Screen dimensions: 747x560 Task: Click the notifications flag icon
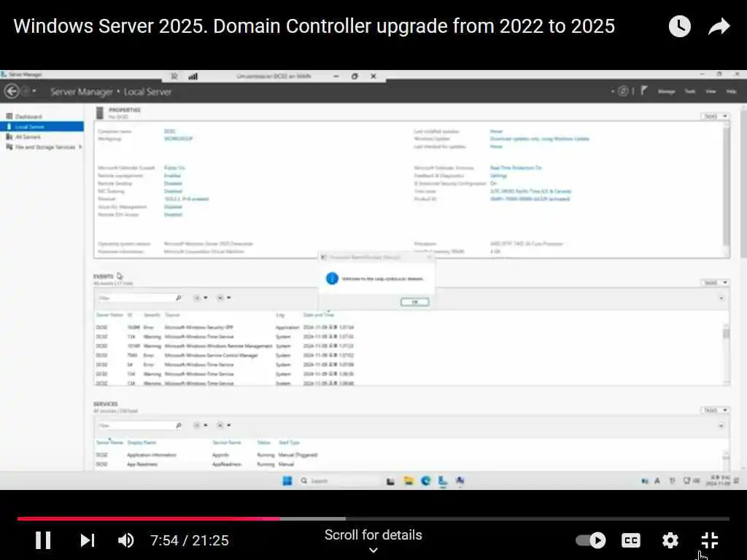[643, 90]
